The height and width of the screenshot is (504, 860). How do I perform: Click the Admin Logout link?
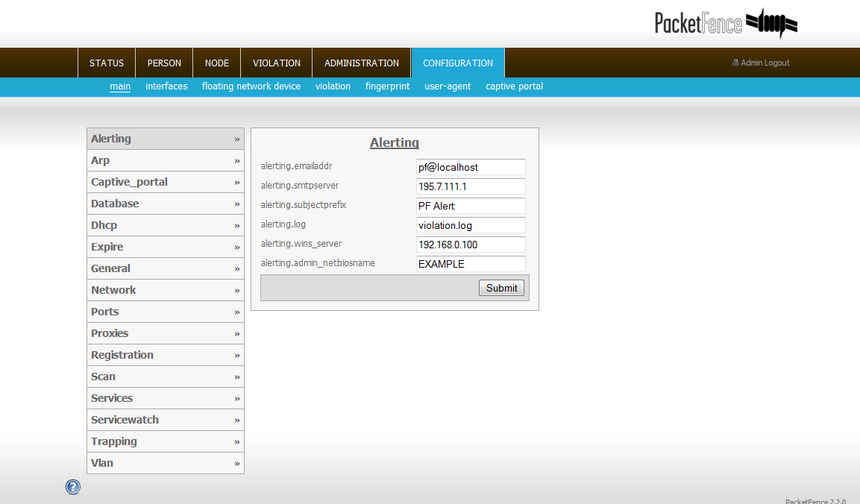click(x=761, y=63)
